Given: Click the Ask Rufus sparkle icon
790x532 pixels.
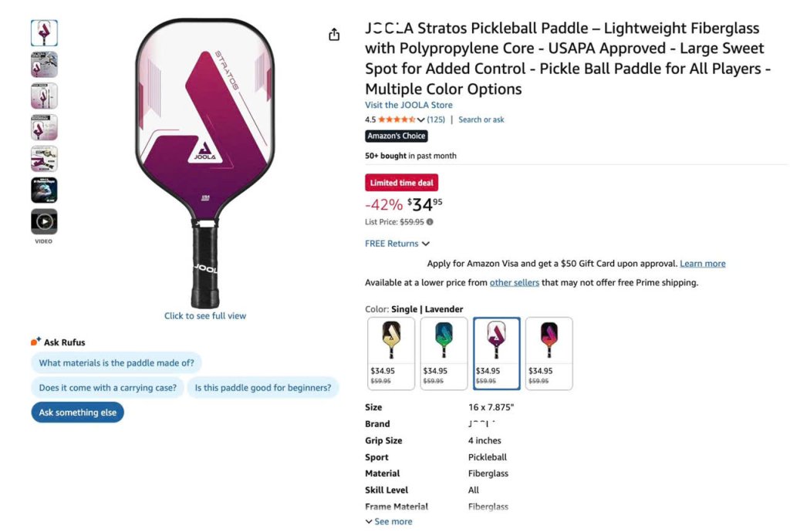Looking at the screenshot, I should [35, 342].
